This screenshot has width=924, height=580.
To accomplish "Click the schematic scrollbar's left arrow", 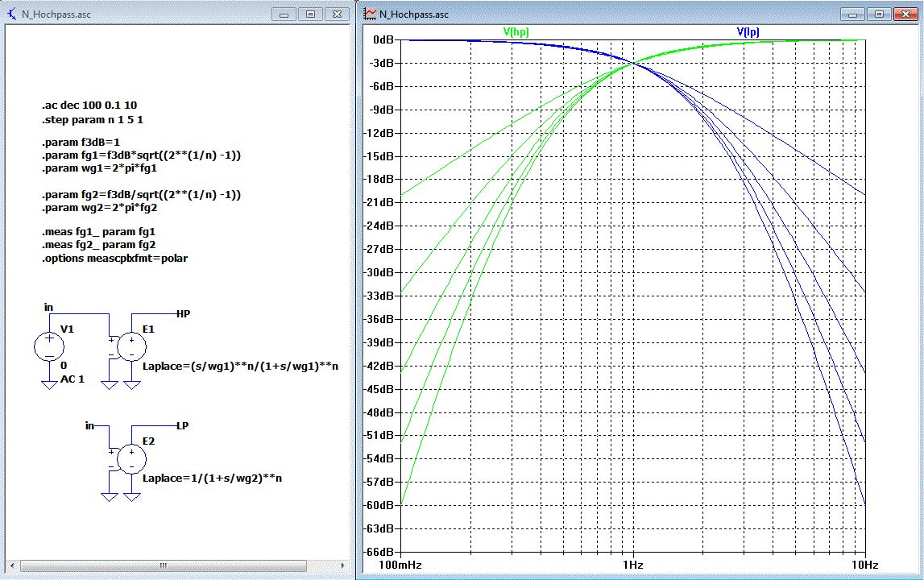I will coord(10,565).
